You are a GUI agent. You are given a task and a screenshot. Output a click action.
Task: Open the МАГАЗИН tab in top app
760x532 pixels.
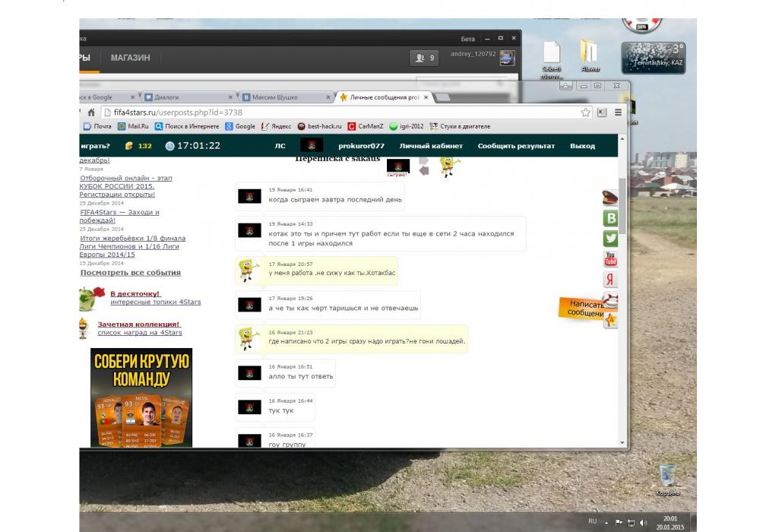point(130,58)
